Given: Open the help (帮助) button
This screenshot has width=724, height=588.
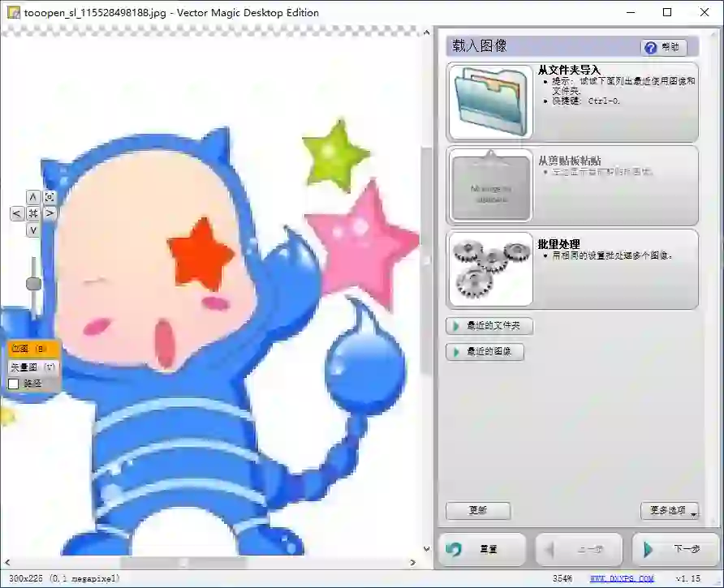Looking at the screenshot, I should [x=663, y=47].
